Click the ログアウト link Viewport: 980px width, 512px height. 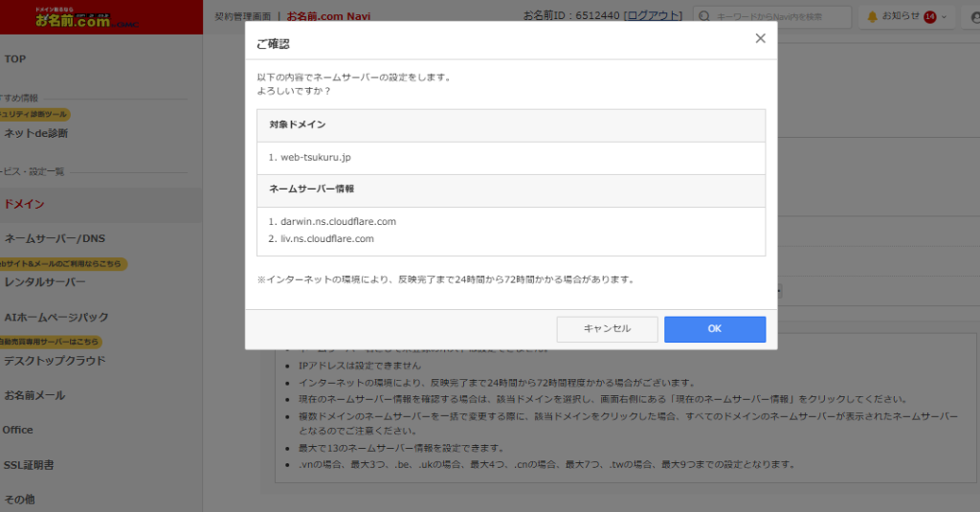click(x=653, y=15)
